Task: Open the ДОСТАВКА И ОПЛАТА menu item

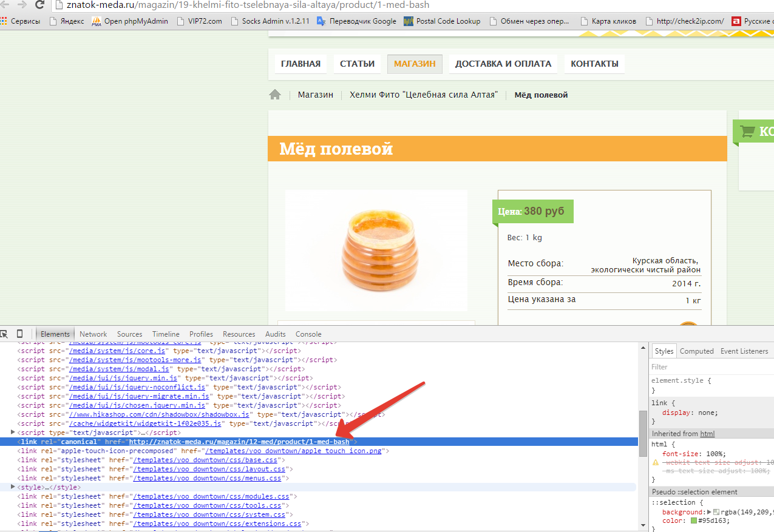Action: pos(503,64)
